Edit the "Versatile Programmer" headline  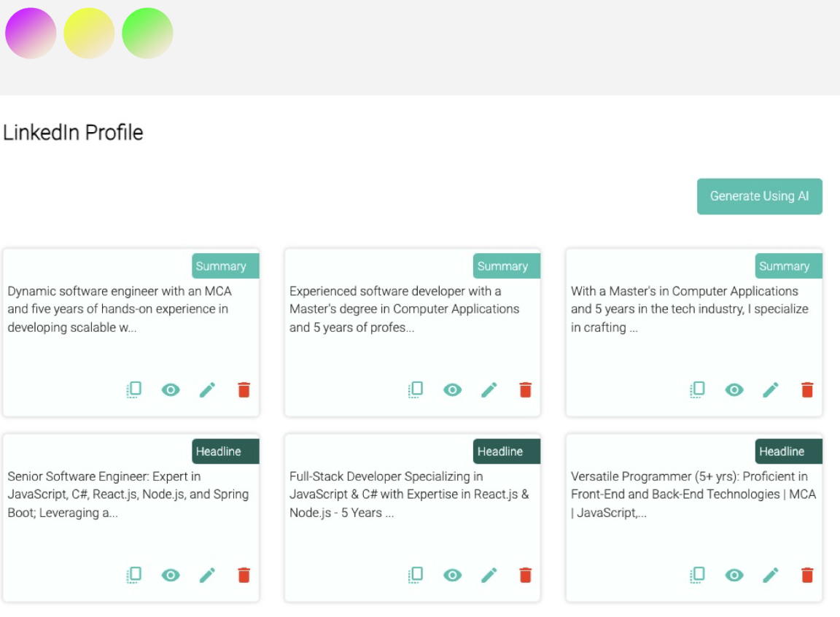pos(771,575)
